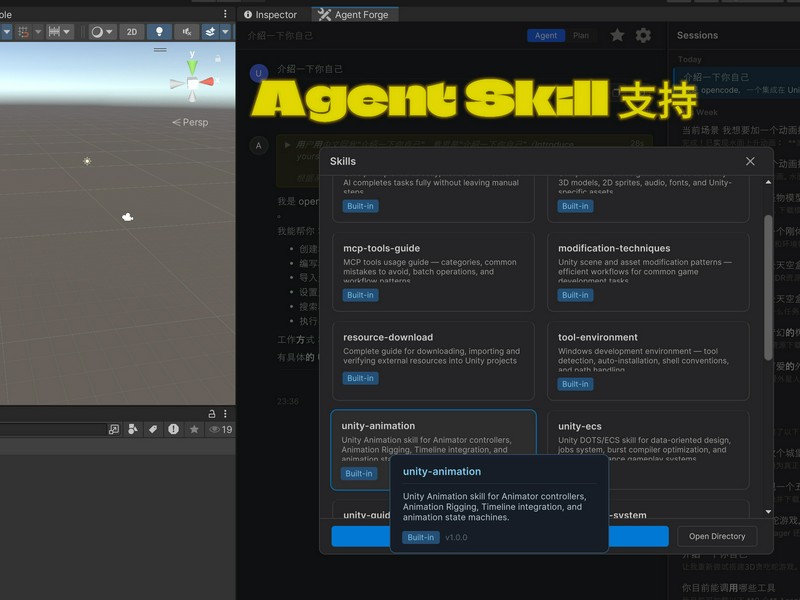
Task: Click the Scene overlay drag handle
Action: click(x=160, y=50)
